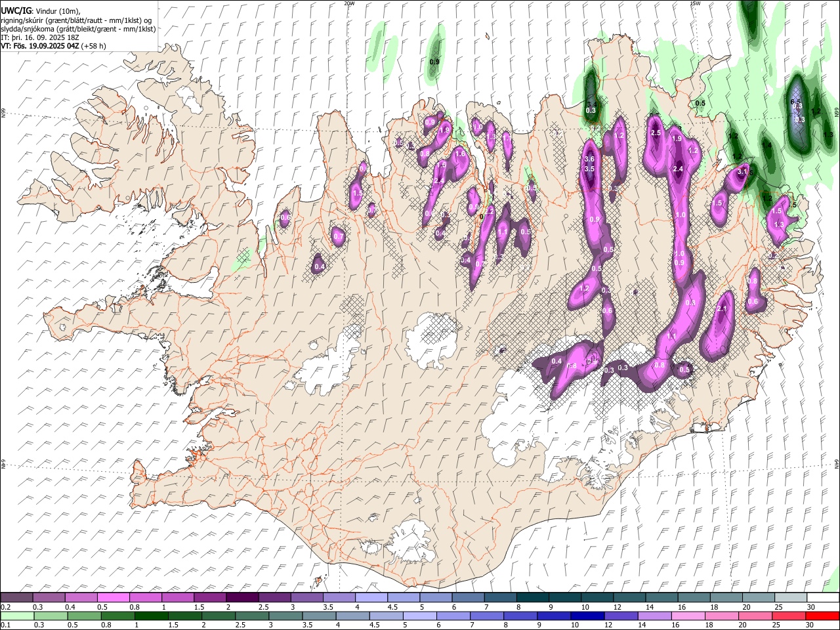Click the 2.1 snowfall value in southeast highlands
This screenshot has height=630, width=840.
(x=723, y=310)
